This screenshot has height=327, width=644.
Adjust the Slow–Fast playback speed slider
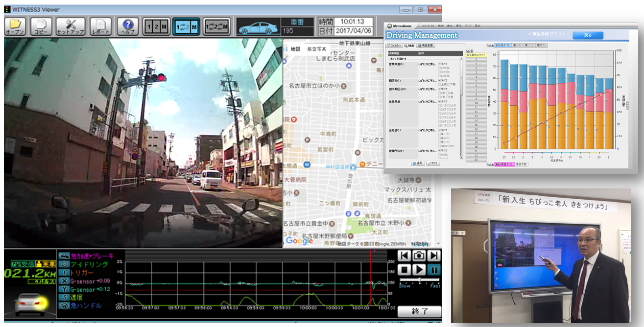pyautogui.click(x=419, y=280)
